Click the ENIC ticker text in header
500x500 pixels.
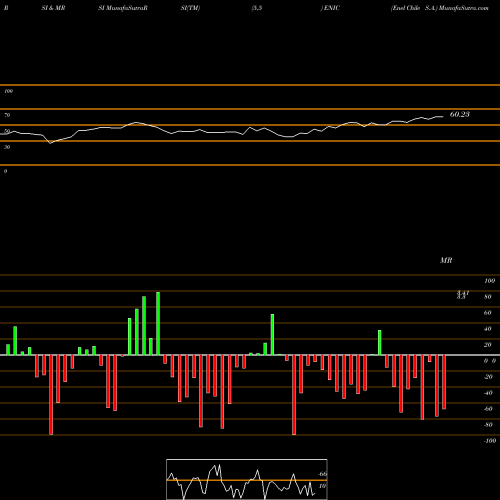(x=332, y=8)
